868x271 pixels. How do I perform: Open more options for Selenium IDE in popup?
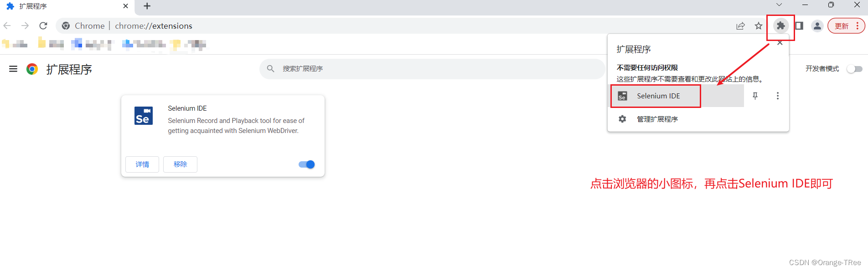click(x=778, y=96)
